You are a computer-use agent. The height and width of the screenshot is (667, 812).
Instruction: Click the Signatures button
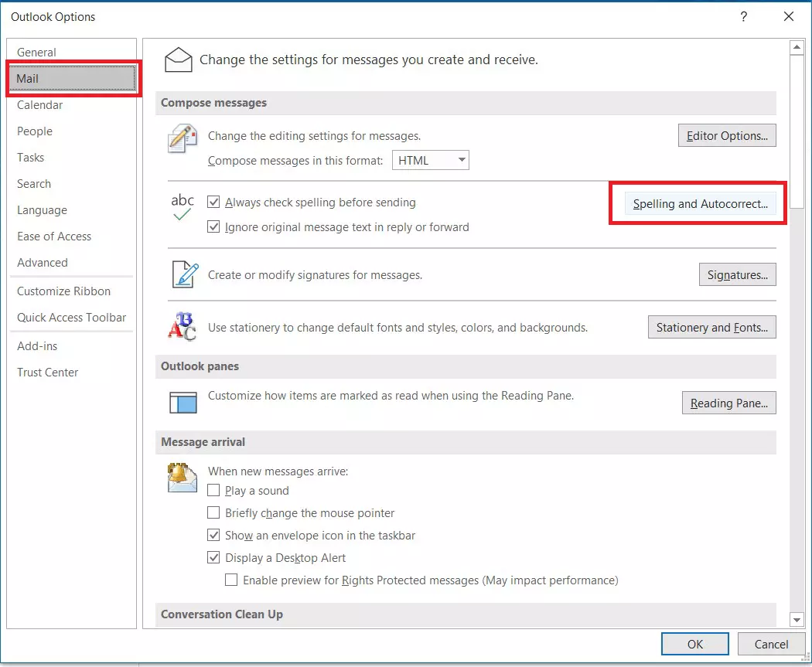737,274
